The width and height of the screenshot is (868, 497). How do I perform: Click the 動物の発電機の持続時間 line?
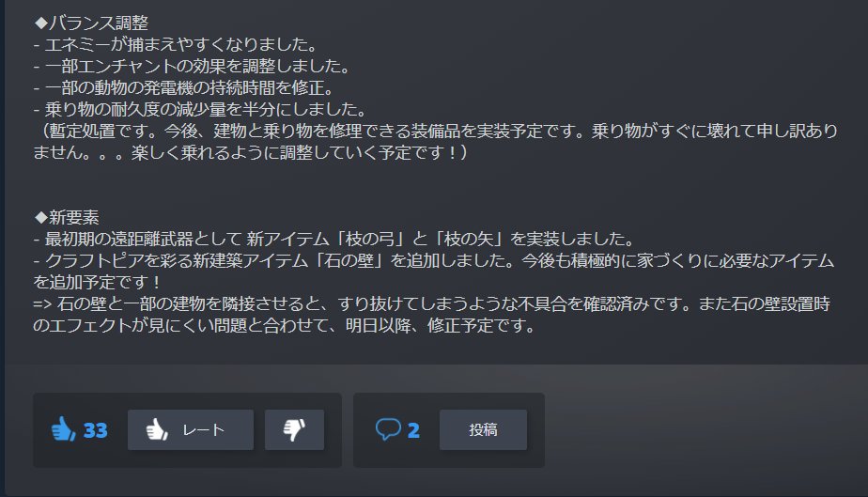coord(184,87)
